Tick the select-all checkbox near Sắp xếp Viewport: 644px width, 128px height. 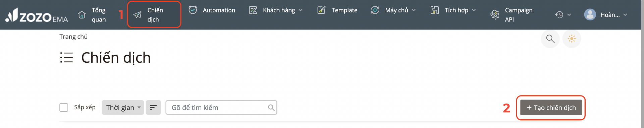pos(64,108)
